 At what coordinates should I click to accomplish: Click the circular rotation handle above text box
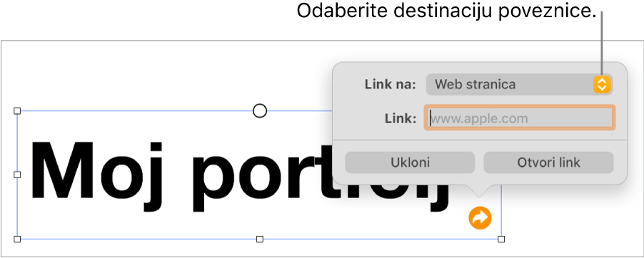click(260, 110)
